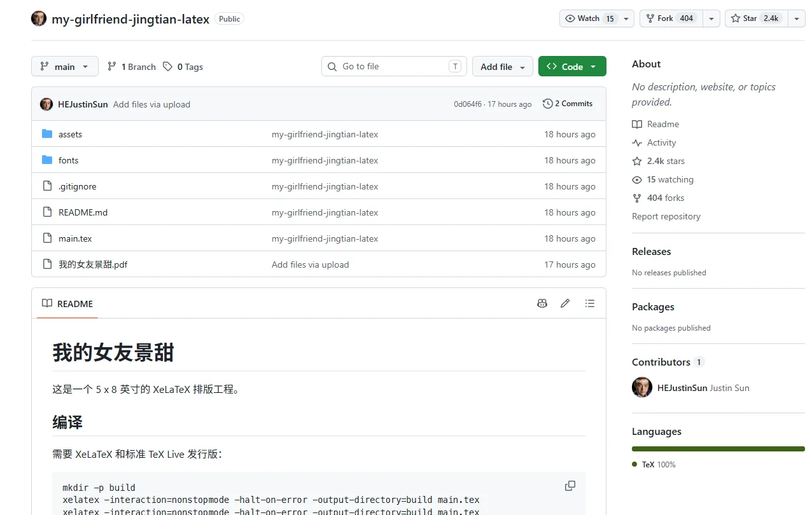Click HEJustinSun avatar in the commit header

click(x=46, y=104)
